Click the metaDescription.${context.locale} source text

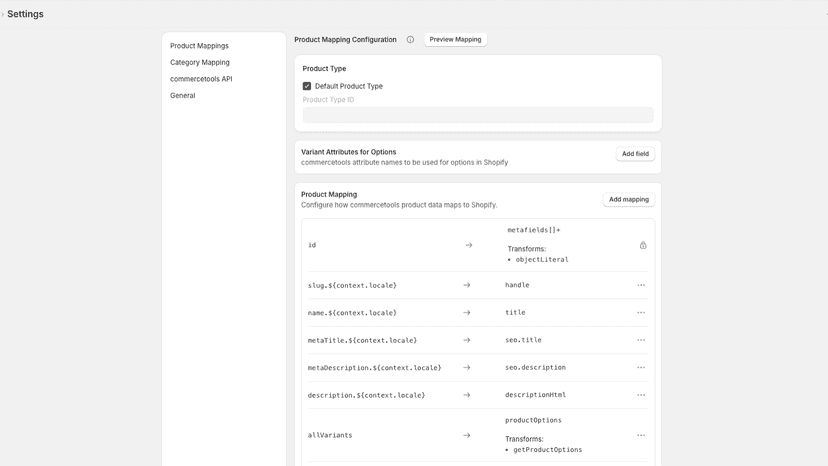(x=374, y=368)
